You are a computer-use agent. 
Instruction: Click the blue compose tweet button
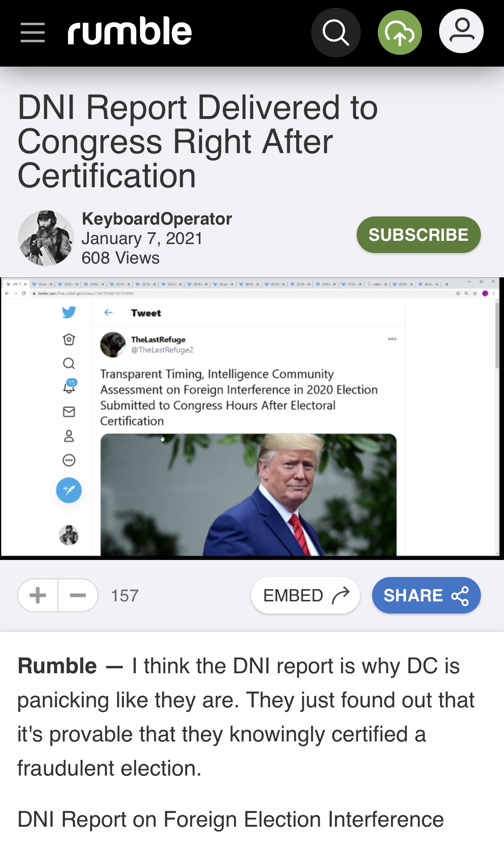tap(69, 490)
